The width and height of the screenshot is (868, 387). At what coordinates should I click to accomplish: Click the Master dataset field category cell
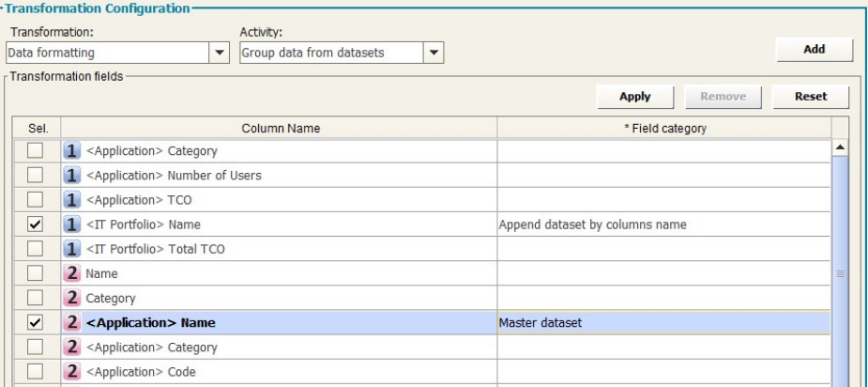[x=662, y=323]
